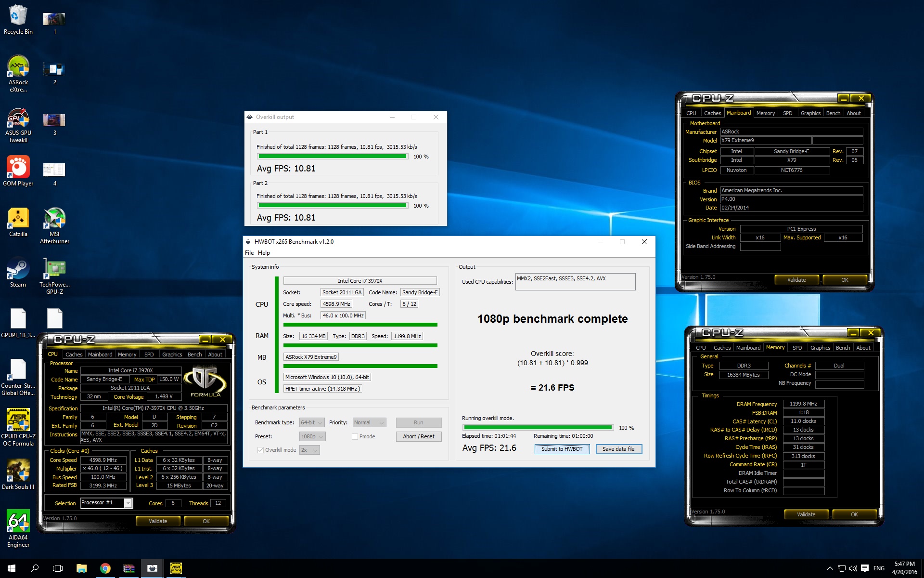
Task: Show hidden tray icons chevron
Action: [830, 568]
